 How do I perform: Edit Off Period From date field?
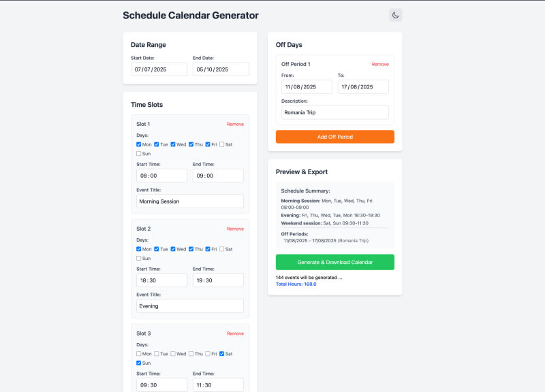point(307,86)
